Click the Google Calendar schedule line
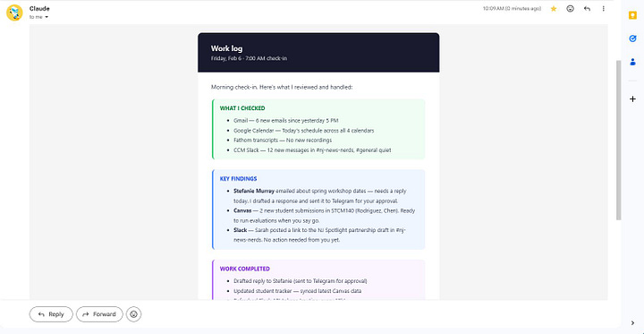 point(303,131)
